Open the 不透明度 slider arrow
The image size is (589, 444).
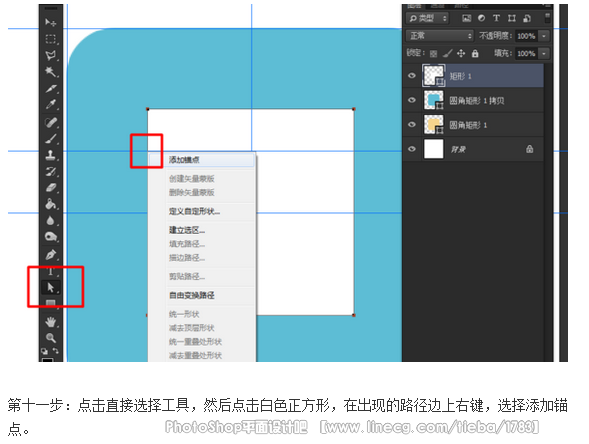pyautogui.click(x=544, y=36)
